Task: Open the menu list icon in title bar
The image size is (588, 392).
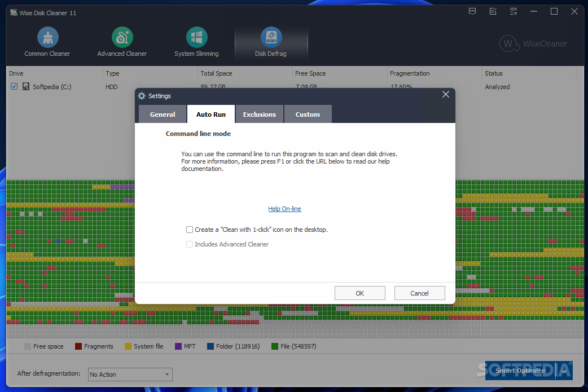Action: [514, 12]
